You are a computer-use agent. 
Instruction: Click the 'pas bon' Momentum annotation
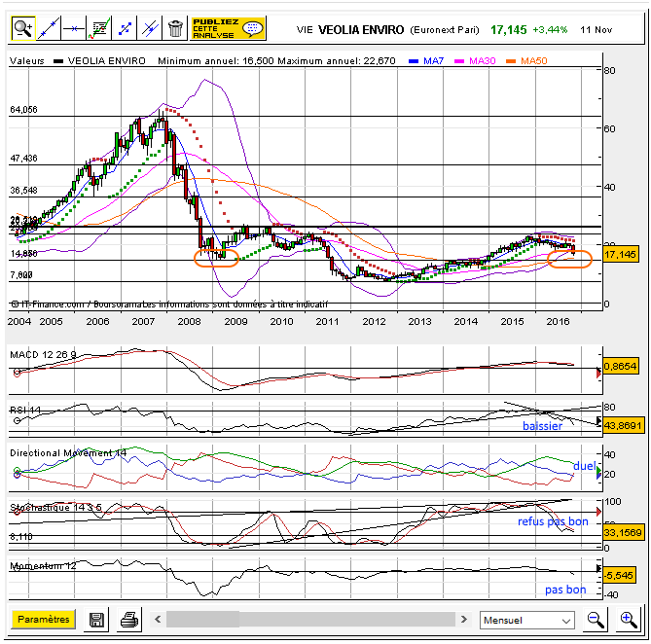[565, 590]
